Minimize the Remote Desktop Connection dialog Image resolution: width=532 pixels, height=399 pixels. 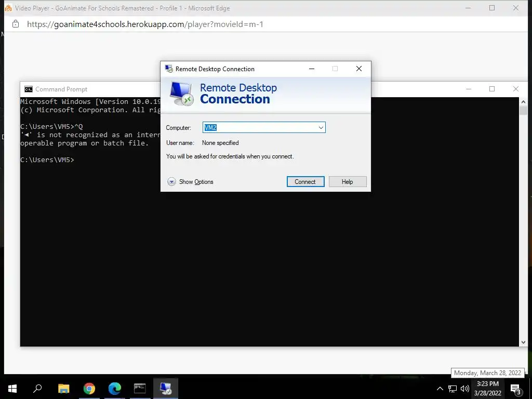[312, 69]
